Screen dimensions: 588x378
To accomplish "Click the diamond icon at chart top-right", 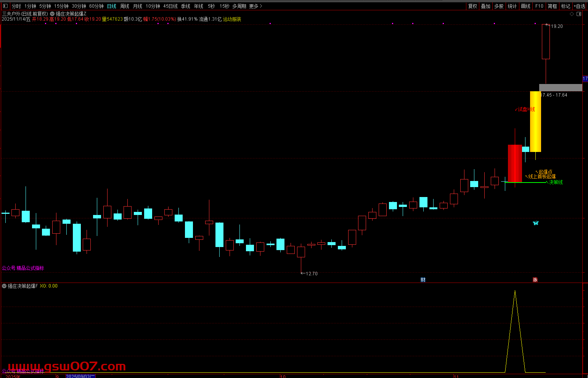I will coord(572,14).
